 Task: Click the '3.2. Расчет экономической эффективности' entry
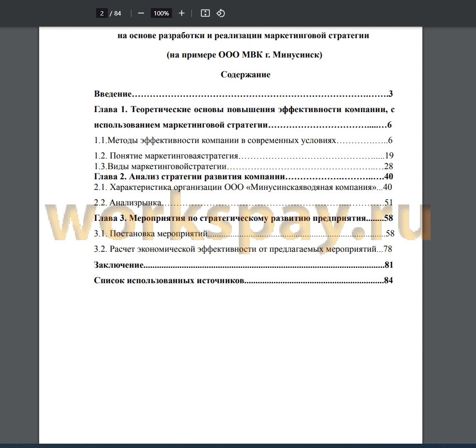[x=243, y=249]
